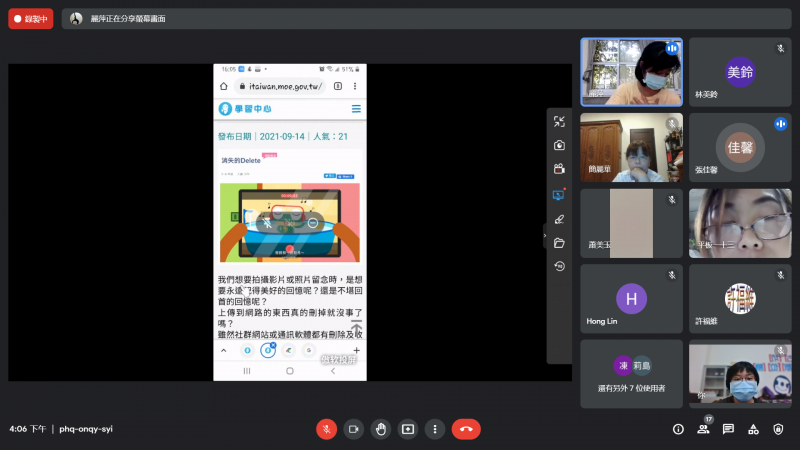Click the red recording indicator button
The image size is (800, 450).
(x=31, y=19)
